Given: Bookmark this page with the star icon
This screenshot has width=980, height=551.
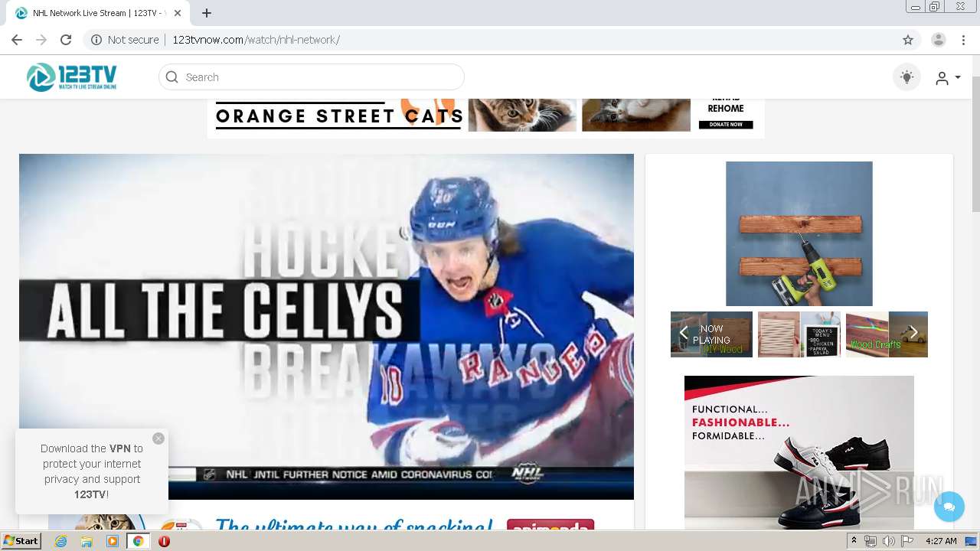Looking at the screenshot, I should point(908,40).
